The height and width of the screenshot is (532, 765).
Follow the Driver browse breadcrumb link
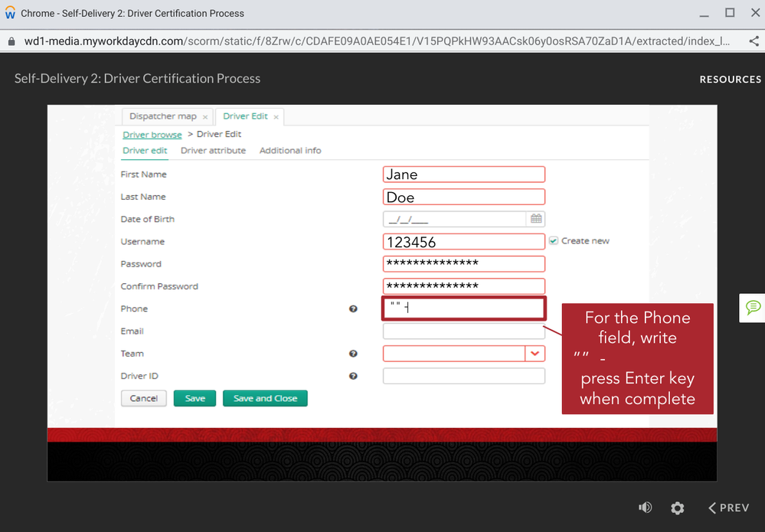152,135
